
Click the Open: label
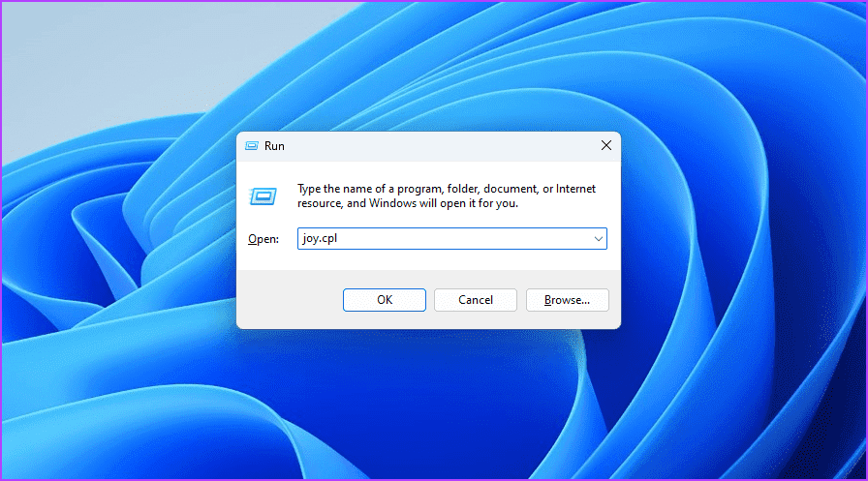[x=263, y=239]
